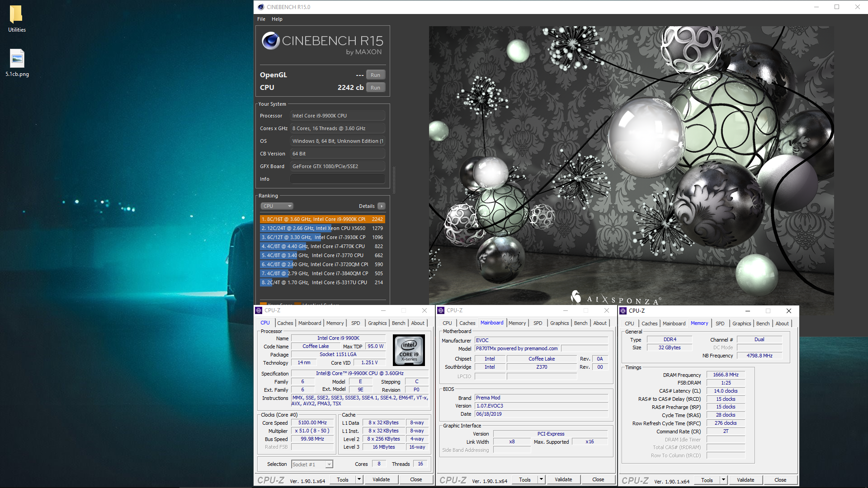Minimize the Memory CPU-Z window

(x=747, y=311)
